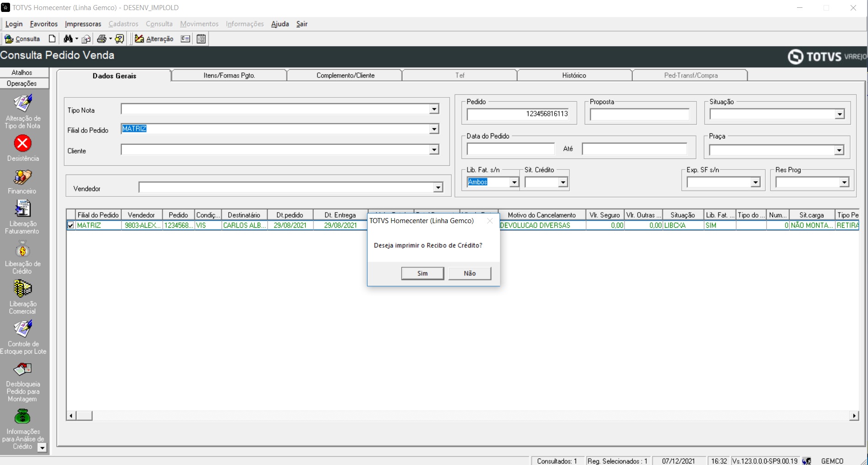Select the Dados Gerais tab

tap(114, 76)
